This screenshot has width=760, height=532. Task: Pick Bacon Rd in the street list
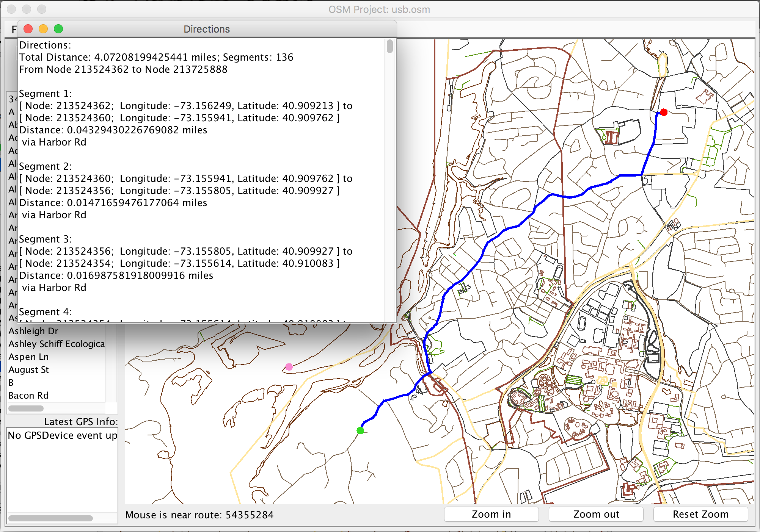(28, 395)
